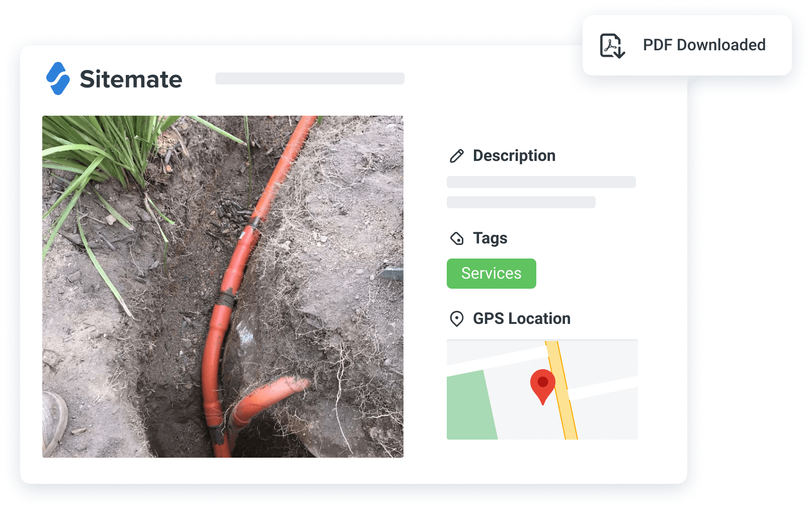Click the yellow road on the map

[561, 390]
